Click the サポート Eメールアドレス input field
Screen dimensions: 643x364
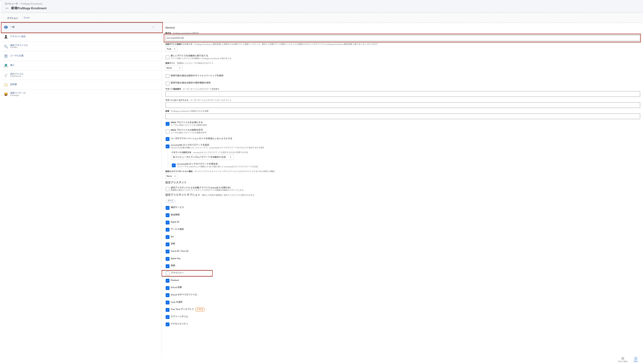pos(403,105)
